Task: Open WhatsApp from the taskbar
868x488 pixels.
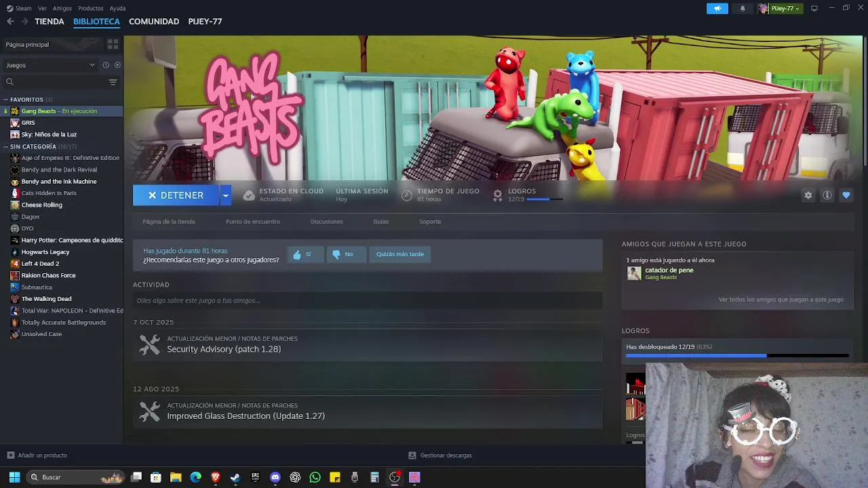Action: pyautogui.click(x=315, y=477)
